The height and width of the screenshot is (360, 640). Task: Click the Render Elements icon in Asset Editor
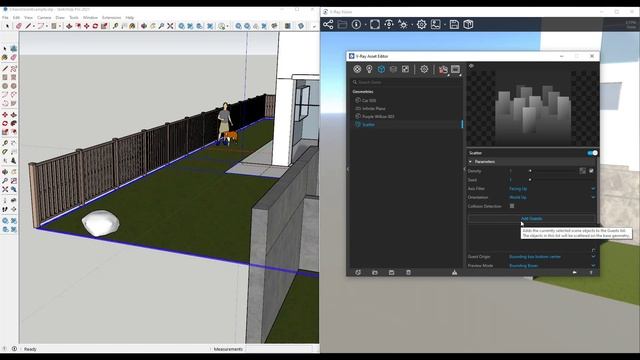click(x=393, y=69)
